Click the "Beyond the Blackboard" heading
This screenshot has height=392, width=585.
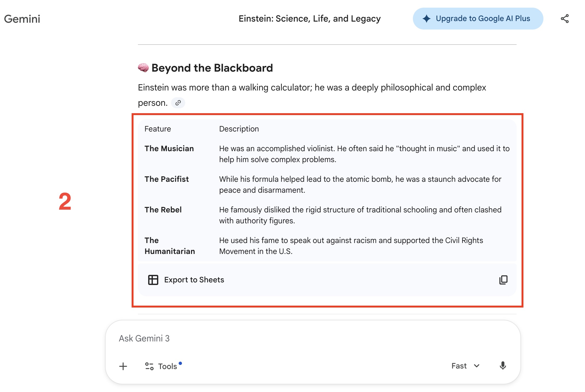212,68
